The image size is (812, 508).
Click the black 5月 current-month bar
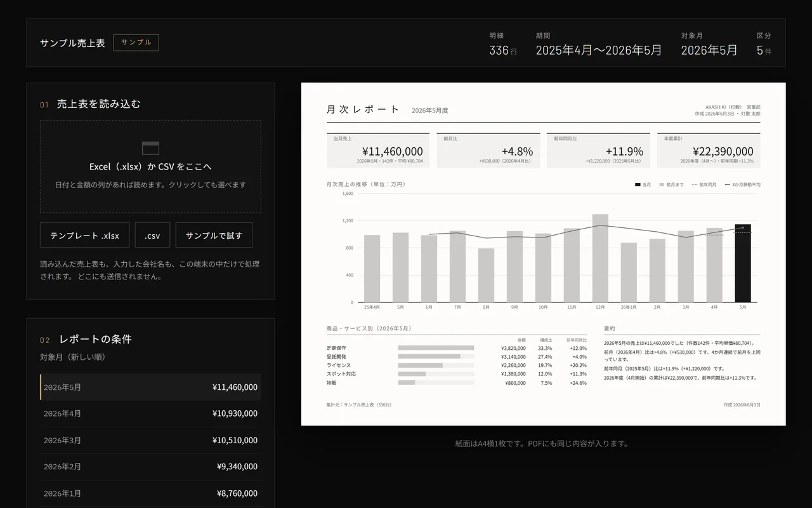click(x=743, y=264)
